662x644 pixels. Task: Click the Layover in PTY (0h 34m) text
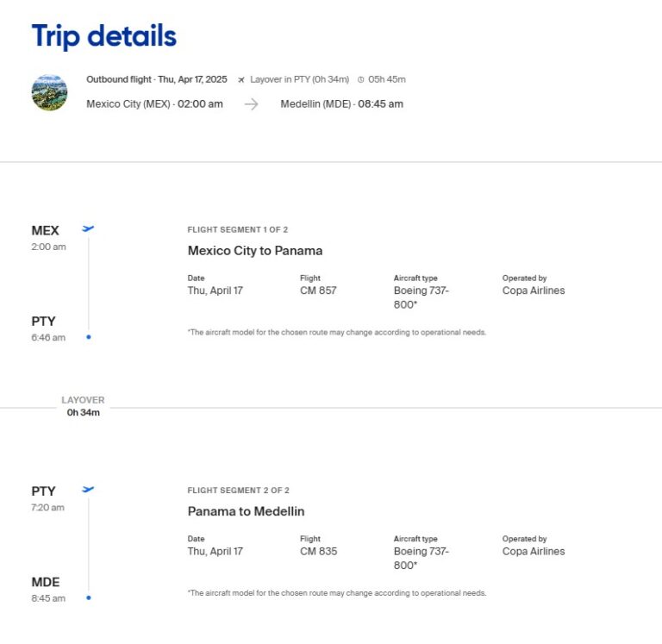tap(299, 79)
